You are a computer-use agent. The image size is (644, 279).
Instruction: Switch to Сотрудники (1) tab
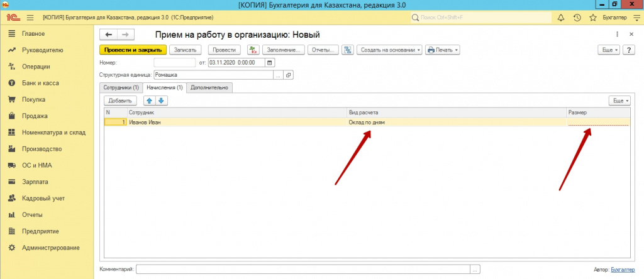point(121,88)
